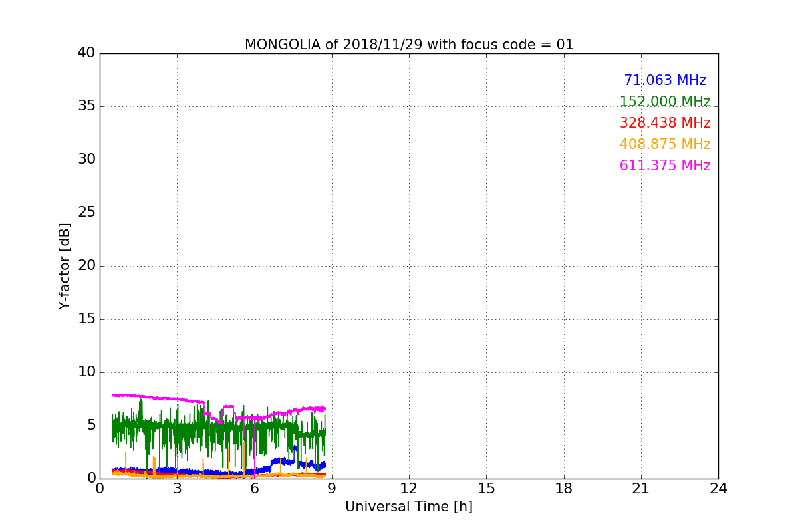The width and height of the screenshot is (798, 532).
Task: Click the x-axis tick label 24
Action: [718, 489]
